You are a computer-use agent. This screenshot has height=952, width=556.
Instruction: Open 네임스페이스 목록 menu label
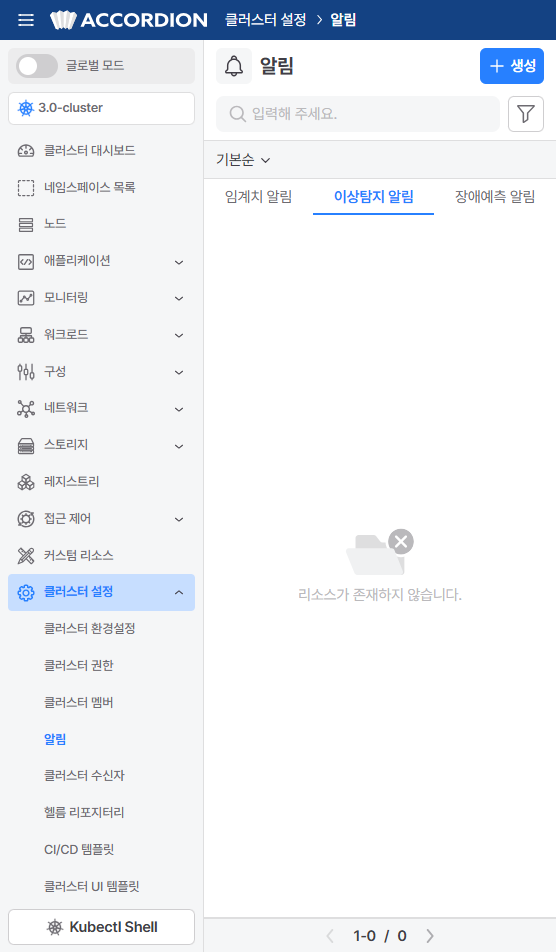point(90,188)
